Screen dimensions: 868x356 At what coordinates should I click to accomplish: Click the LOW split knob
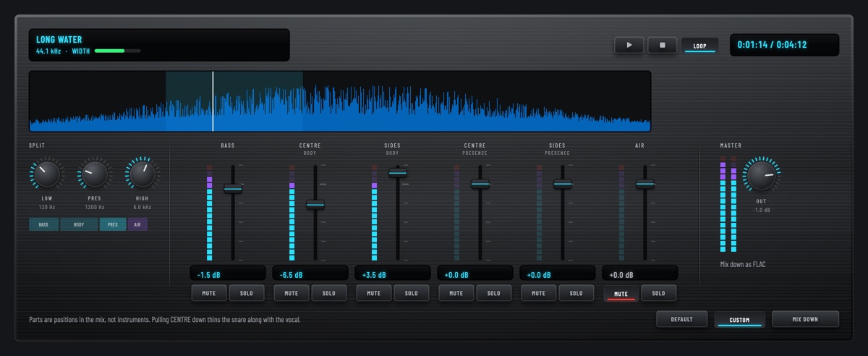pos(46,174)
